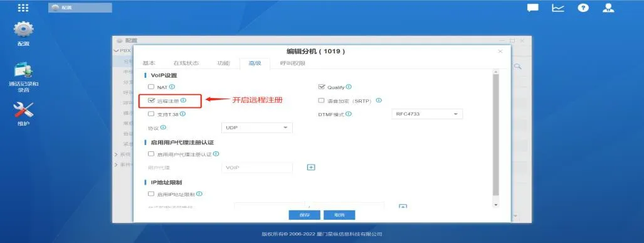Toggle the NAT checkbox
Screen dimensions: 644x243
click(151, 87)
